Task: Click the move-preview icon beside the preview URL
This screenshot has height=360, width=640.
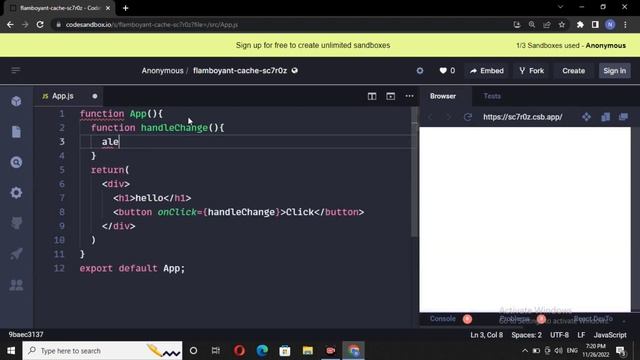Action: (587, 117)
